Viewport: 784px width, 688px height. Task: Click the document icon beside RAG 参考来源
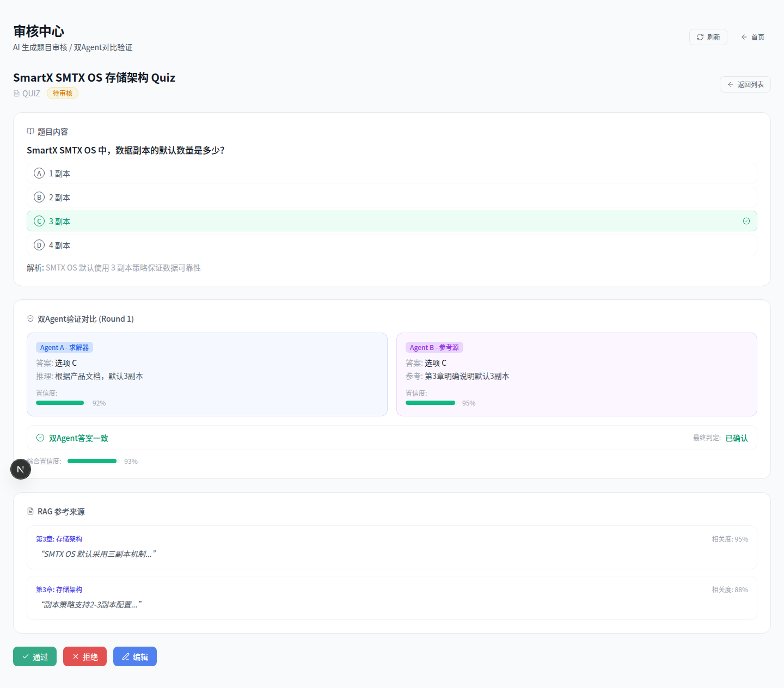(30, 512)
